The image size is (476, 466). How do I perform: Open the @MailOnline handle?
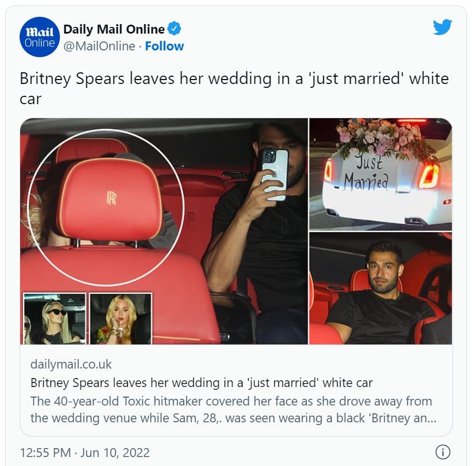99,46
